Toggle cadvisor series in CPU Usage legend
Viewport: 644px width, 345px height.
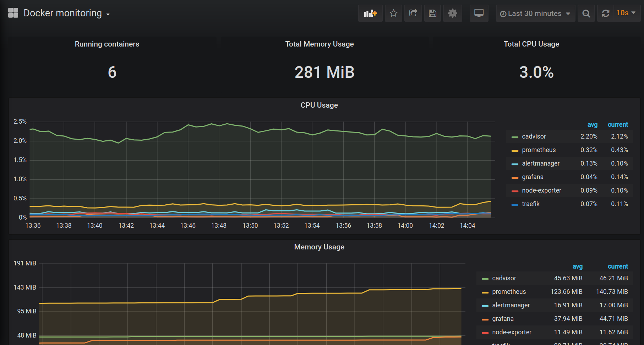point(534,136)
